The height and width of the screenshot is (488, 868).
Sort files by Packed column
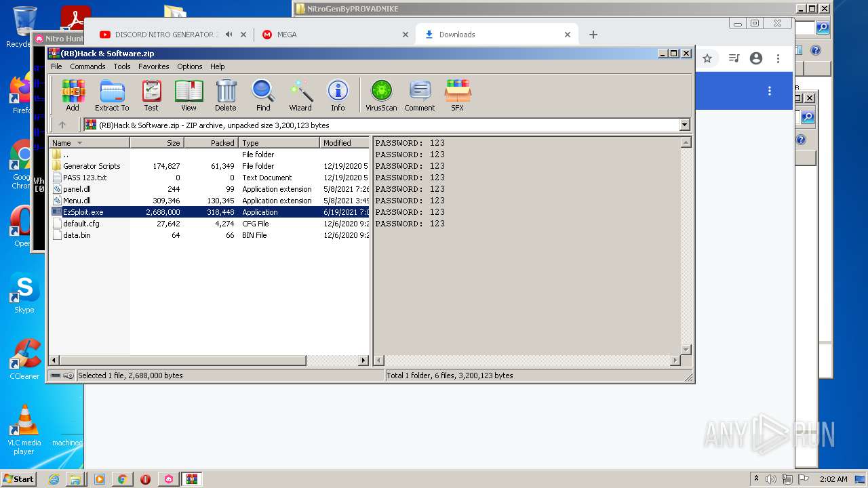click(211, 143)
